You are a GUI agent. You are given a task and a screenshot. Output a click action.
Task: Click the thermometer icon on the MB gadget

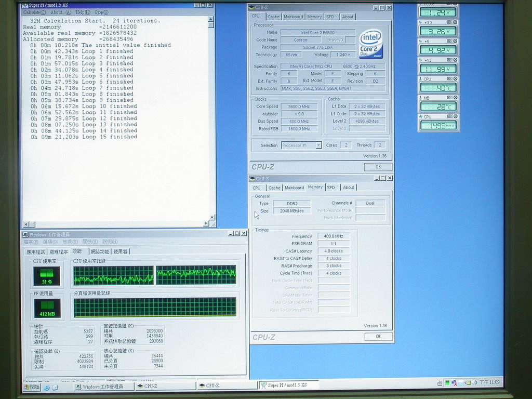[x=421, y=98]
